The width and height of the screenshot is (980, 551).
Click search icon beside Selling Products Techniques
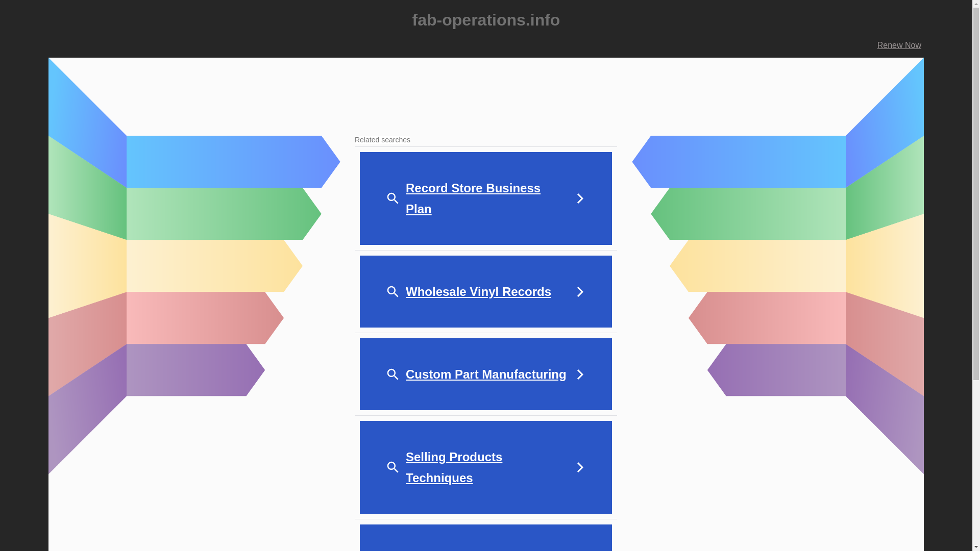click(393, 467)
